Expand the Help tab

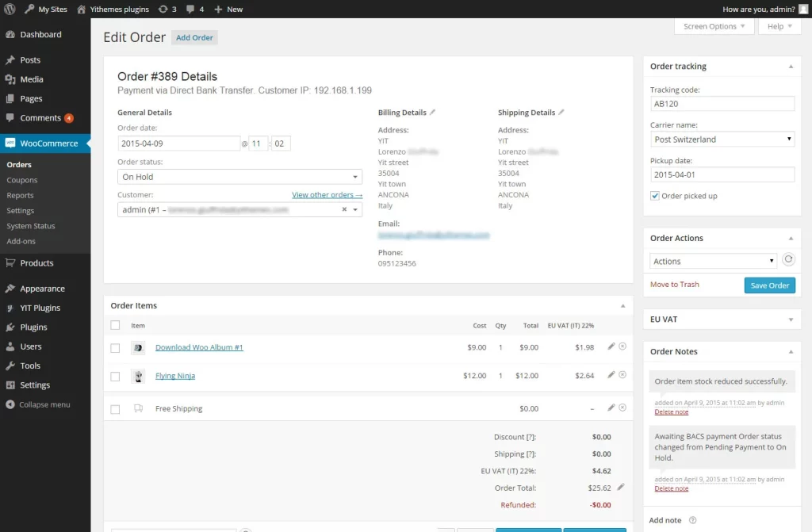pos(779,26)
